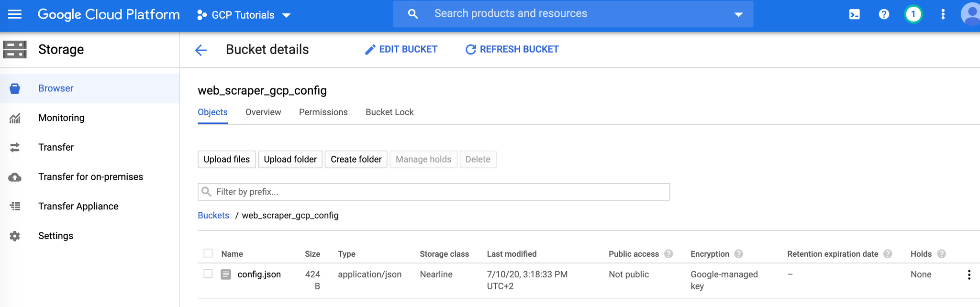The width and height of the screenshot is (980, 307).
Task: Open the hamburger navigation menu
Action: [15, 14]
